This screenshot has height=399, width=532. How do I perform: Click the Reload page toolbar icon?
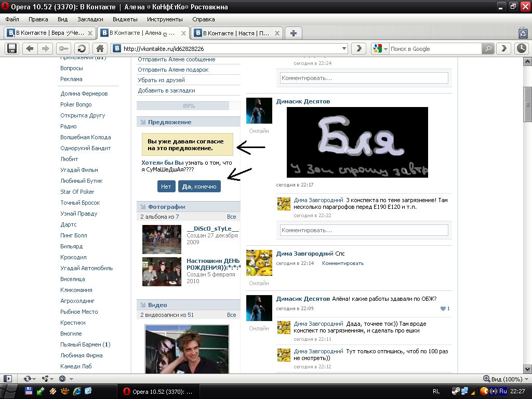[x=81, y=48]
